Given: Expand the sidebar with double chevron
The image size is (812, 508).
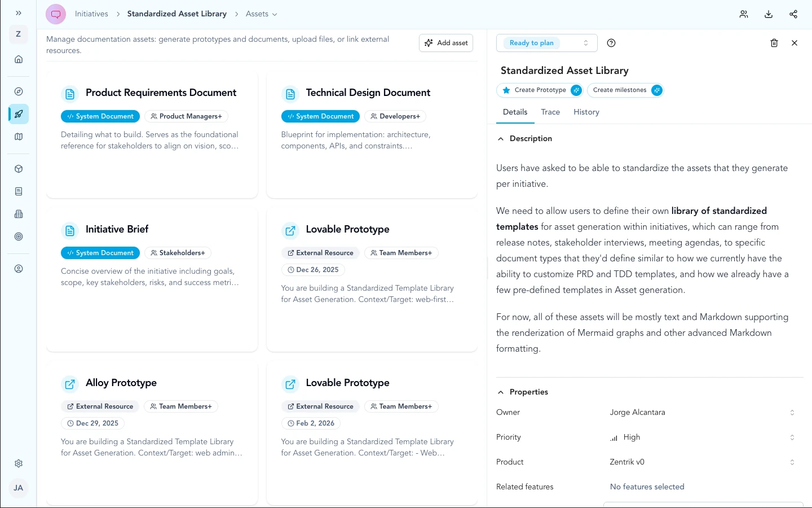Looking at the screenshot, I should (x=19, y=13).
